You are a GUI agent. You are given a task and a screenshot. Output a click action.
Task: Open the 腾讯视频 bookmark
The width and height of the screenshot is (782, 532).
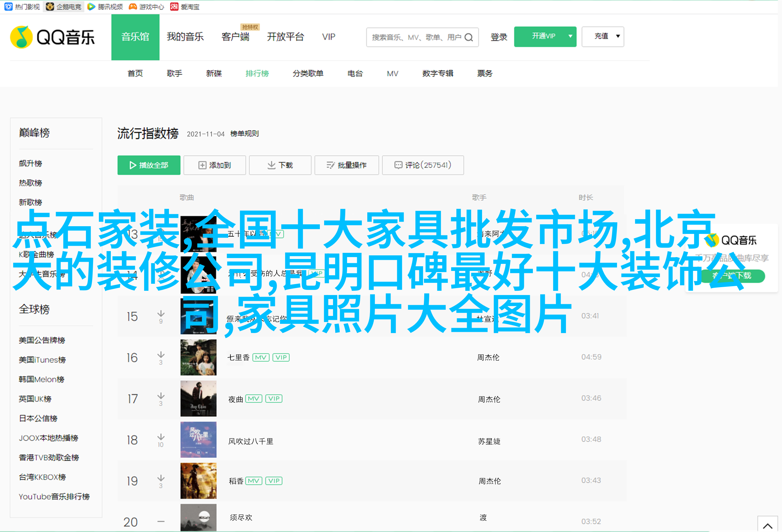click(105, 7)
